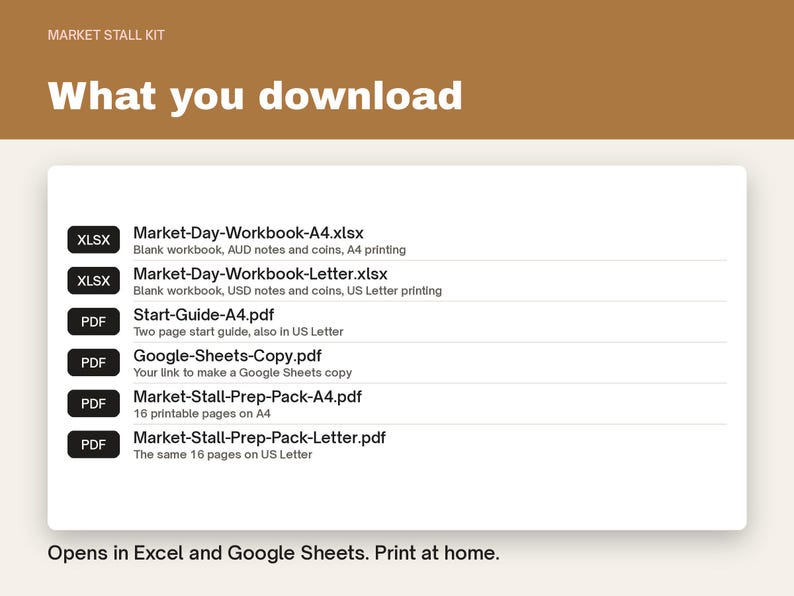Click 'Two page start guide, also in US Letter'
Viewport: 794px width, 596px height.
[x=239, y=332]
